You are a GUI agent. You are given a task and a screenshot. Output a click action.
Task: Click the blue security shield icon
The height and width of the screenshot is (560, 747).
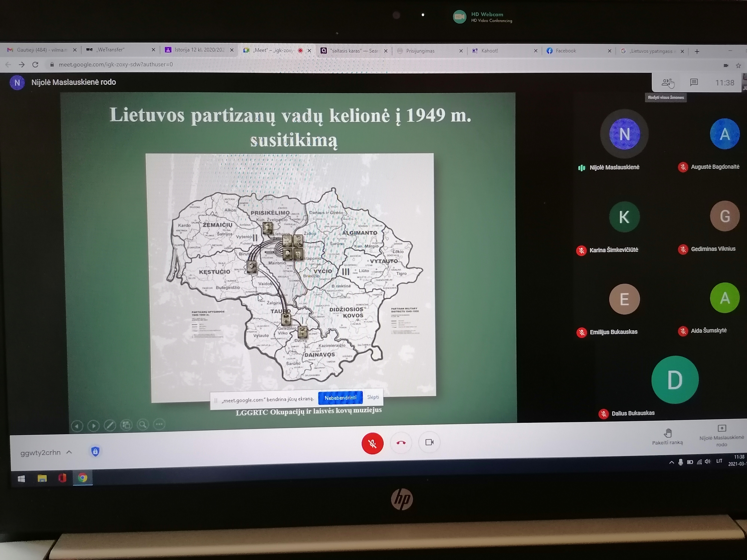coord(95,451)
